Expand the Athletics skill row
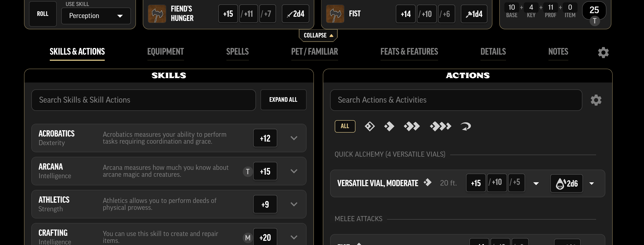This screenshot has width=644, height=245. (294, 204)
